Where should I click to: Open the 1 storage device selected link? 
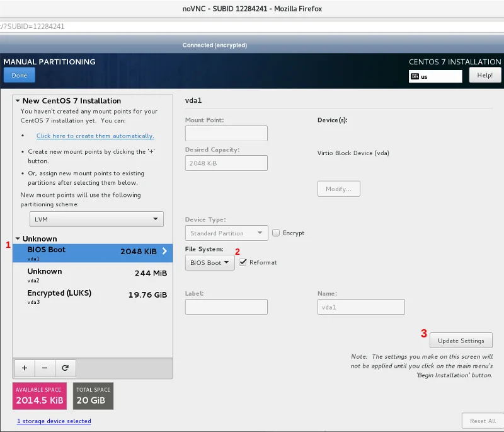point(54,421)
